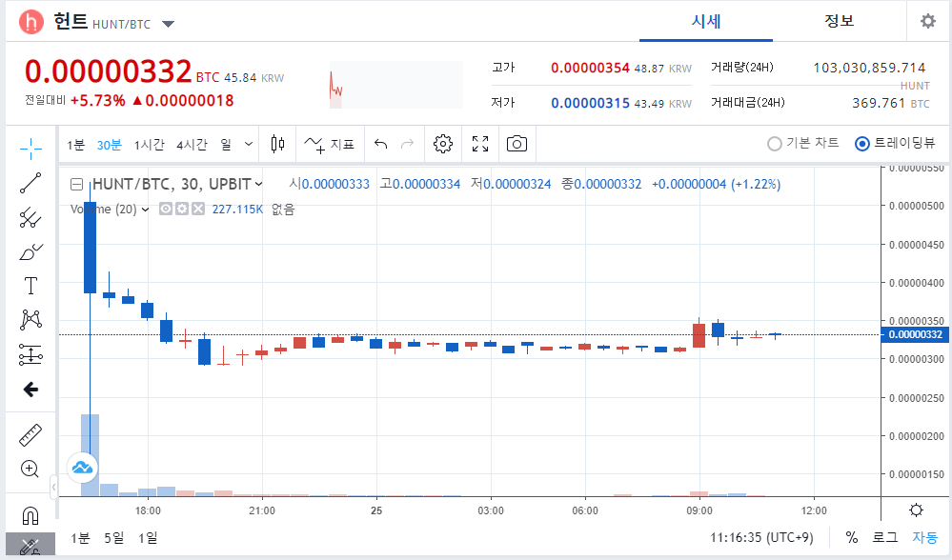
Task: Switch chart to fullscreen mode
Action: (x=480, y=144)
